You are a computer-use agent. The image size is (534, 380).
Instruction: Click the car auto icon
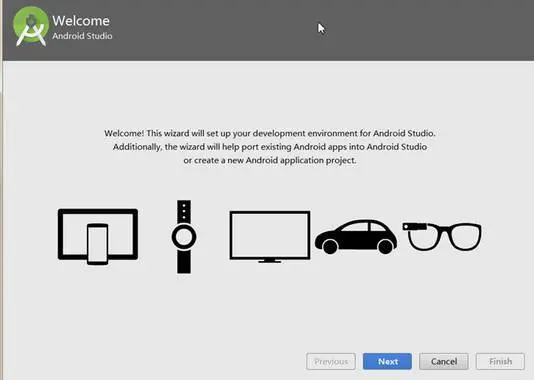pos(356,237)
